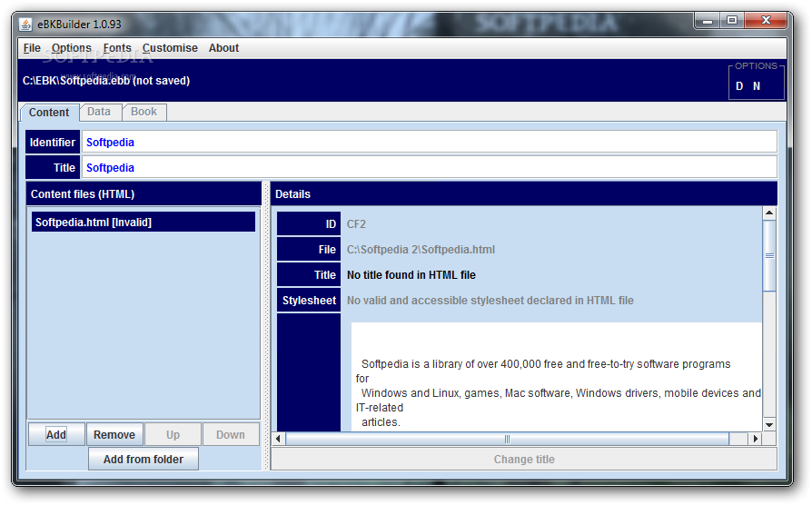Click the Add button
Image resolution: width=812 pixels, height=505 pixels.
click(x=56, y=434)
